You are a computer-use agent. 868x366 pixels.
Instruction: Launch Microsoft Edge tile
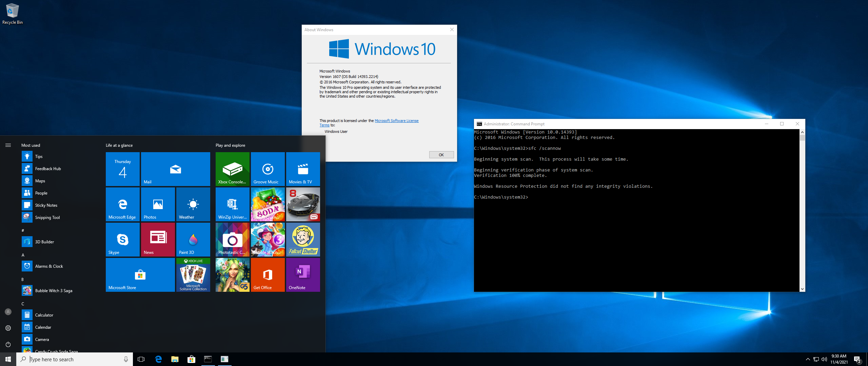(x=123, y=204)
